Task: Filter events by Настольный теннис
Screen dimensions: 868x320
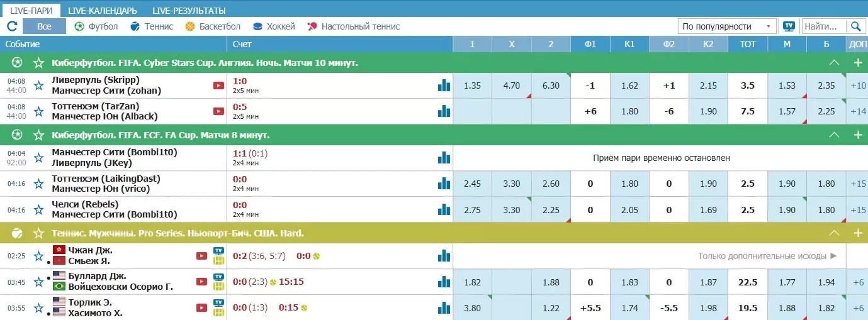Action: pyautogui.click(x=353, y=26)
